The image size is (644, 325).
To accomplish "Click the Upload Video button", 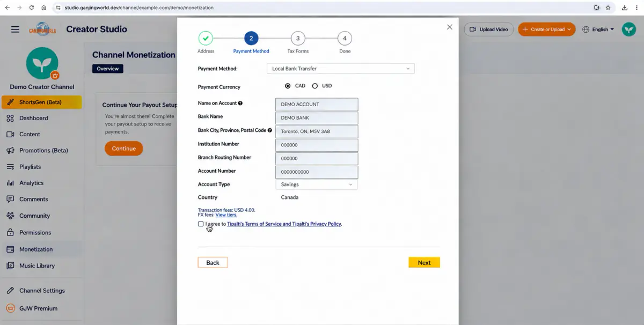I will 489,29.
